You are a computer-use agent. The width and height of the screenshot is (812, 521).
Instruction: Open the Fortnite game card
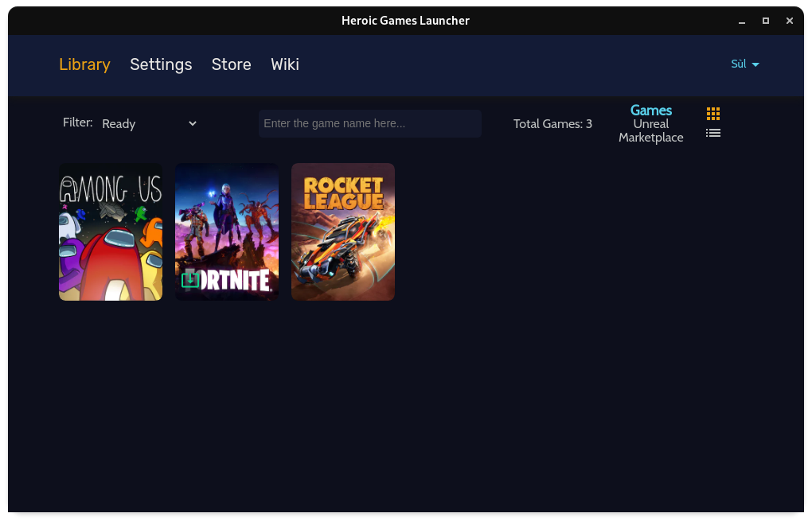tap(226, 231)
